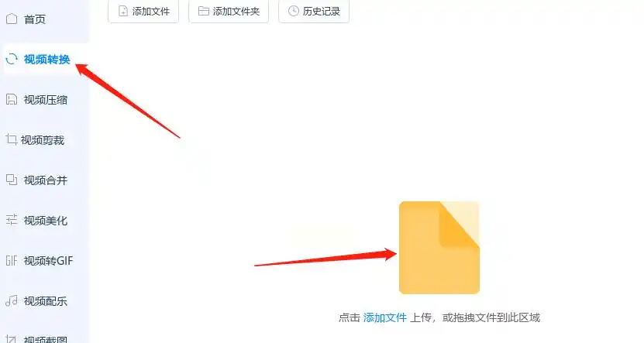The width and height of the screenshot is (644, 343).
Task: Open the 视频剪裁 section
Action: point(44,140)
